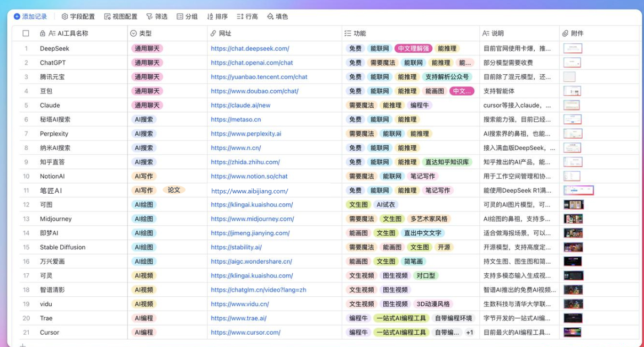Open the claude.ai/new link
The width and height of the screenshot is (644, 347).
click(240, 105)
